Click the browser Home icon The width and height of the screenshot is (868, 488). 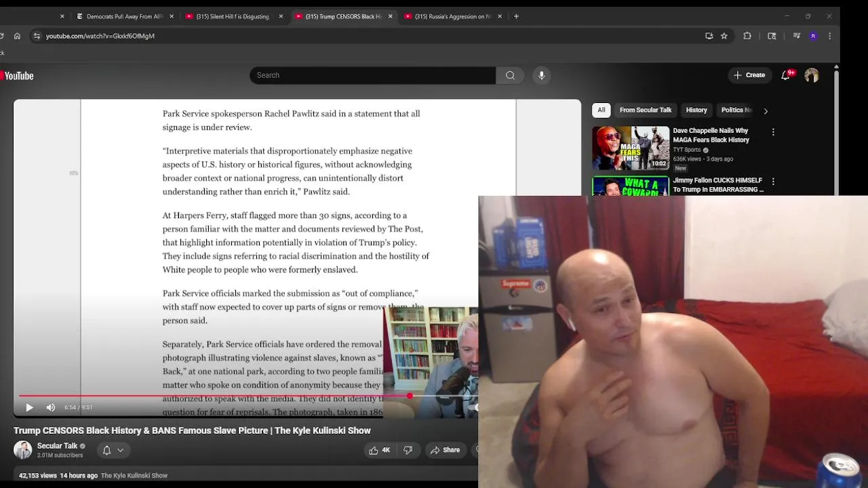click(x=17, y=36)
